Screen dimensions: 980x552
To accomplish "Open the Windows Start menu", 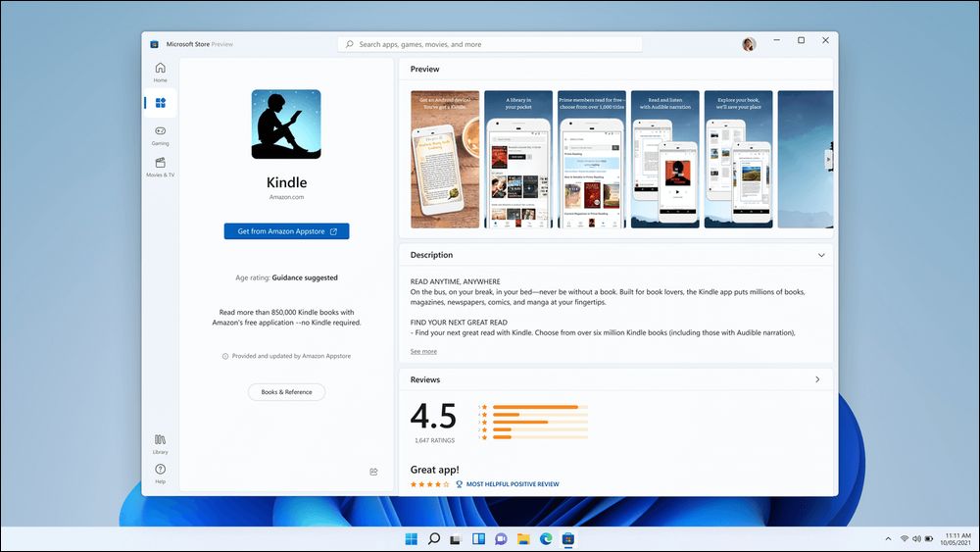I will tap(412, 539).
